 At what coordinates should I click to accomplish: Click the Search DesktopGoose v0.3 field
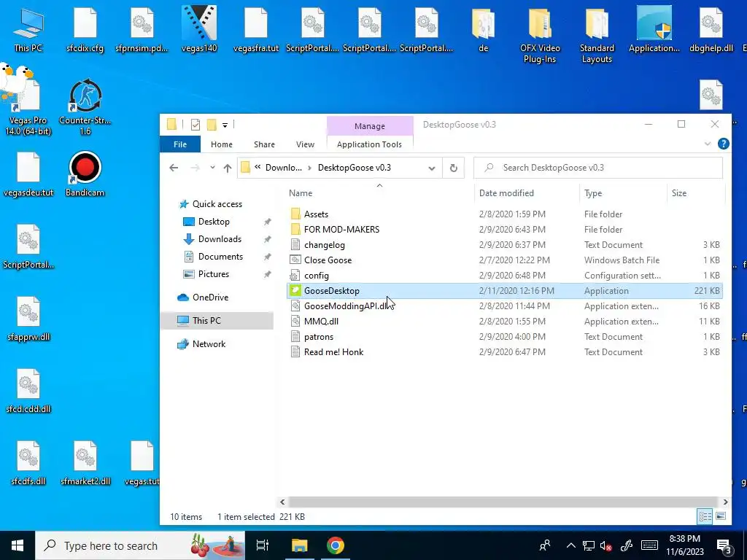(x=598, y=168)
